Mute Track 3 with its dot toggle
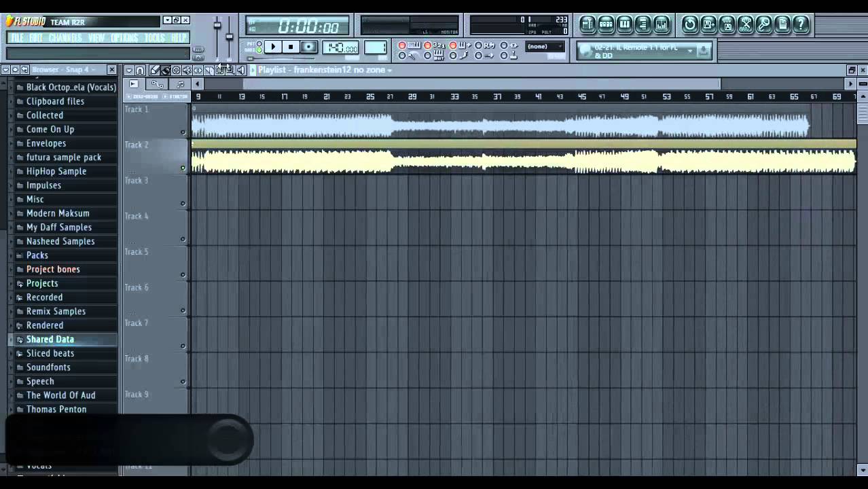The image size is (868, 489). [183, 203]
